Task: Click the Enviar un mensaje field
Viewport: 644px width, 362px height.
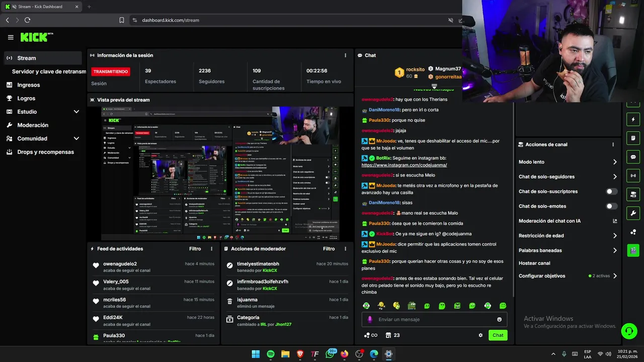Action: (x=434, y=319)
